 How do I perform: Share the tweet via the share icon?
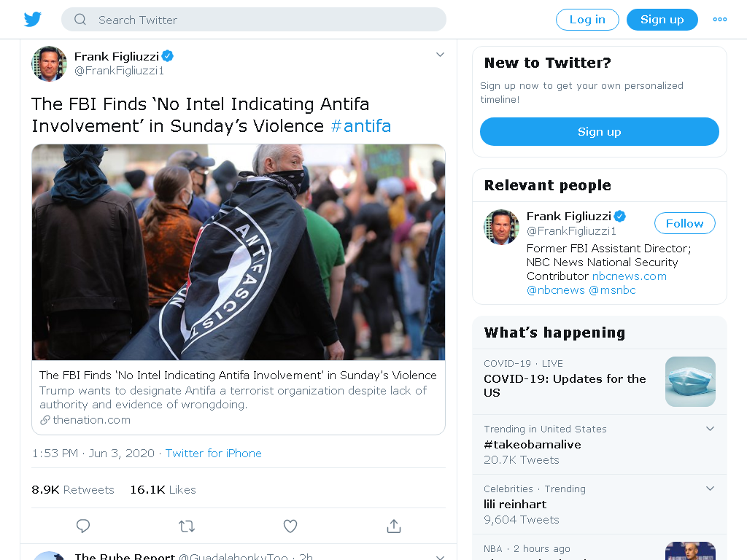[394, 526]
